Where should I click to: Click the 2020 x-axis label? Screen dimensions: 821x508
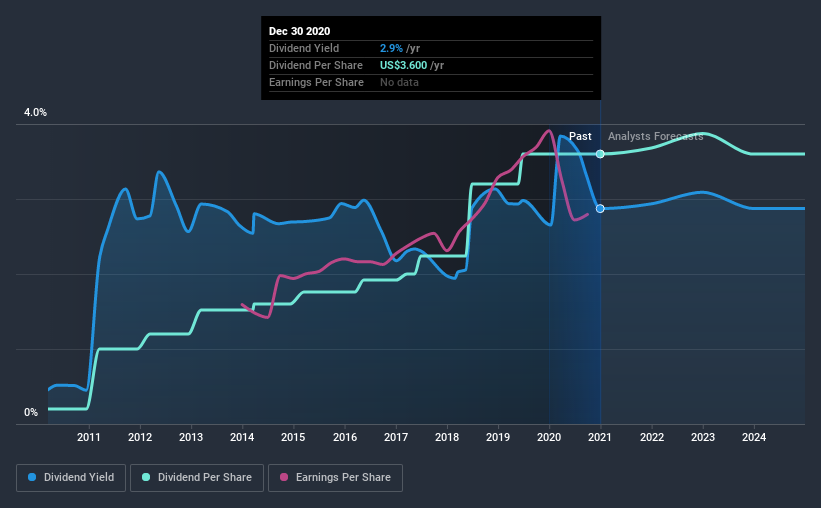pos(549,437)
